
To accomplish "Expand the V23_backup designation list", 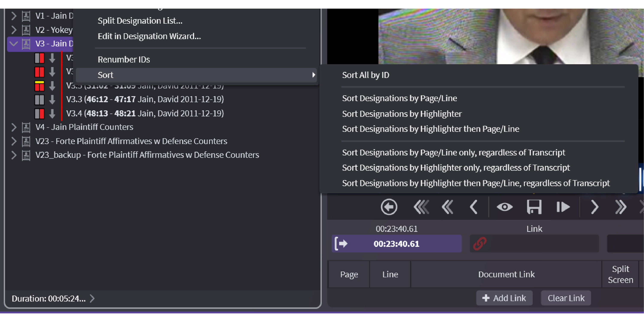I will [x=14, y=155].
